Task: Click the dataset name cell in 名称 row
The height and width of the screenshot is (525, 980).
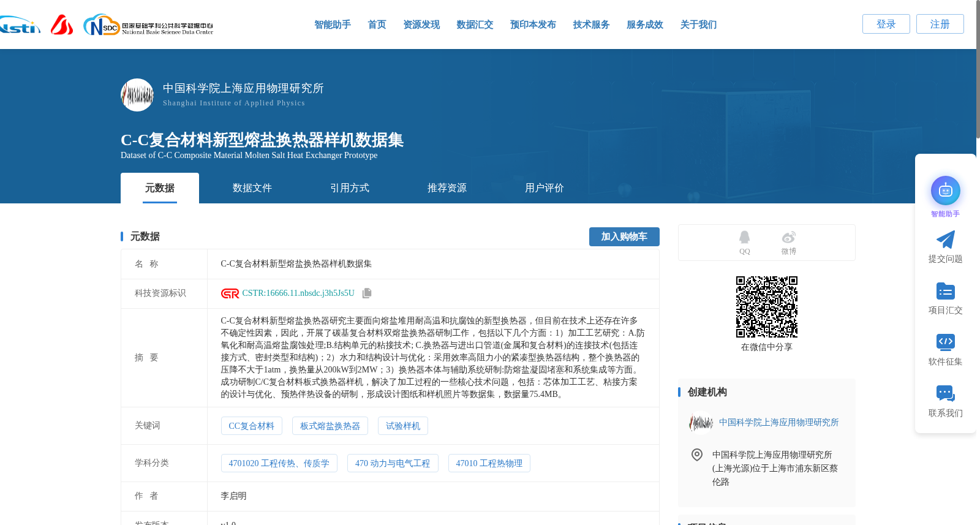Action: (x=433, y=264)
